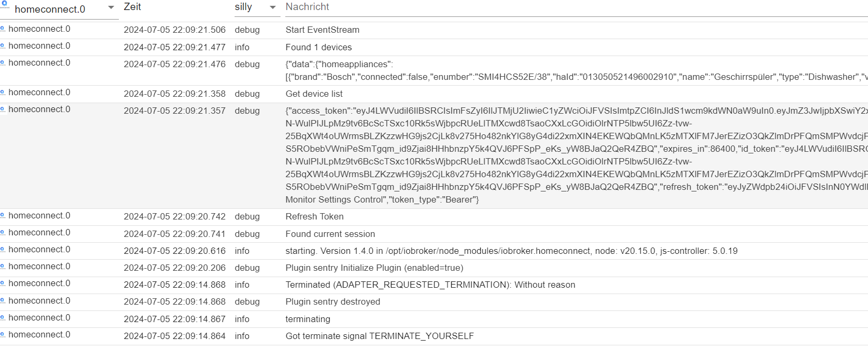Click the Zeit column header
868x357 pixels.
133,7
